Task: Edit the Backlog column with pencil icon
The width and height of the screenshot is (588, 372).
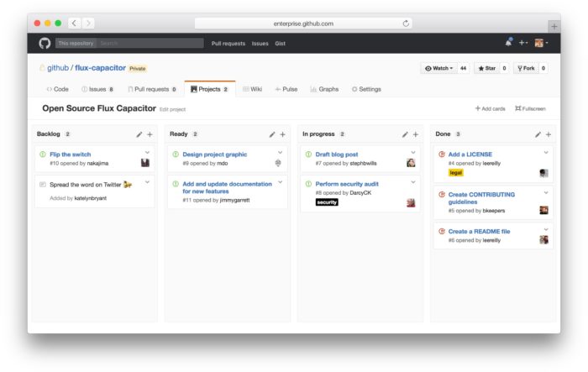Action: [x=139, y=134]
